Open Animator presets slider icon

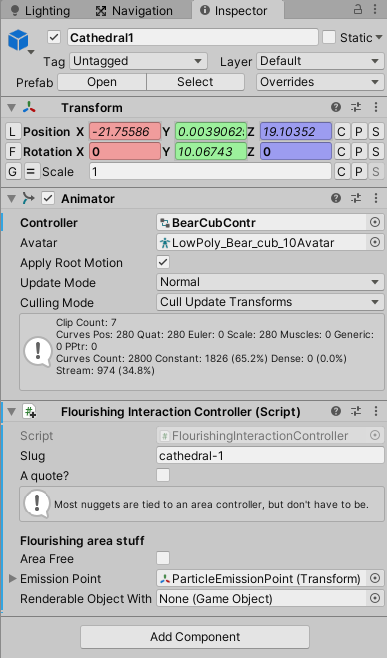[356, 198]
